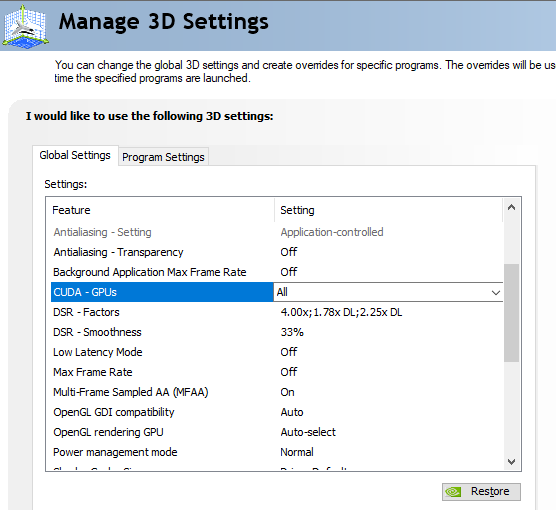Click the settings list scrollbar thumb
Screen dimensions: 556x510
click(x=511, y=313)
